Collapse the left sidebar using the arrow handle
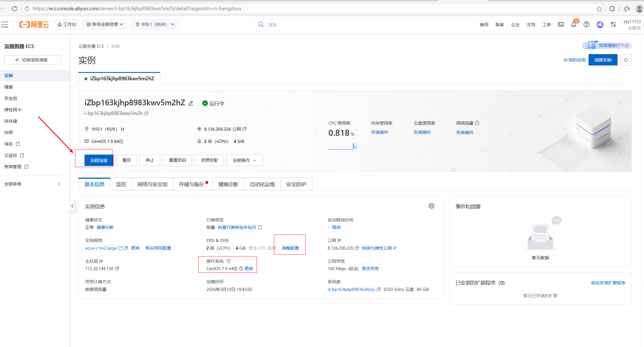 [73, 206]
